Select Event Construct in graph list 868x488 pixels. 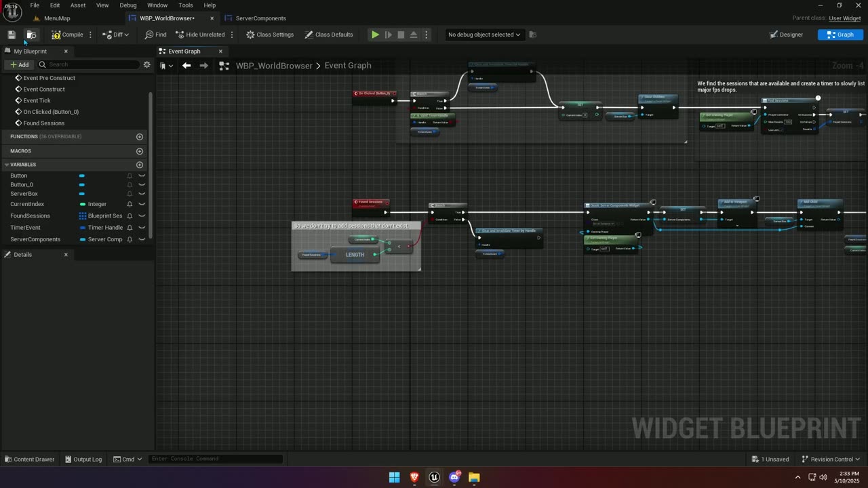(x=44, y=89)
